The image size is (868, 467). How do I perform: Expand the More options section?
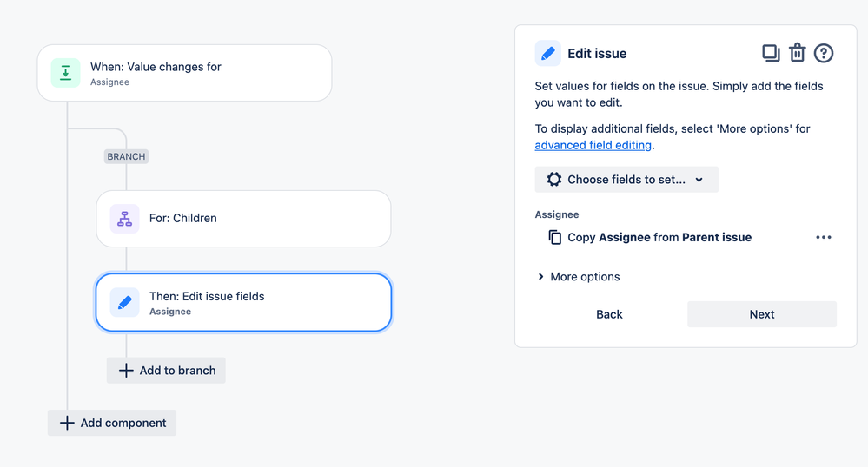(578, 277)
